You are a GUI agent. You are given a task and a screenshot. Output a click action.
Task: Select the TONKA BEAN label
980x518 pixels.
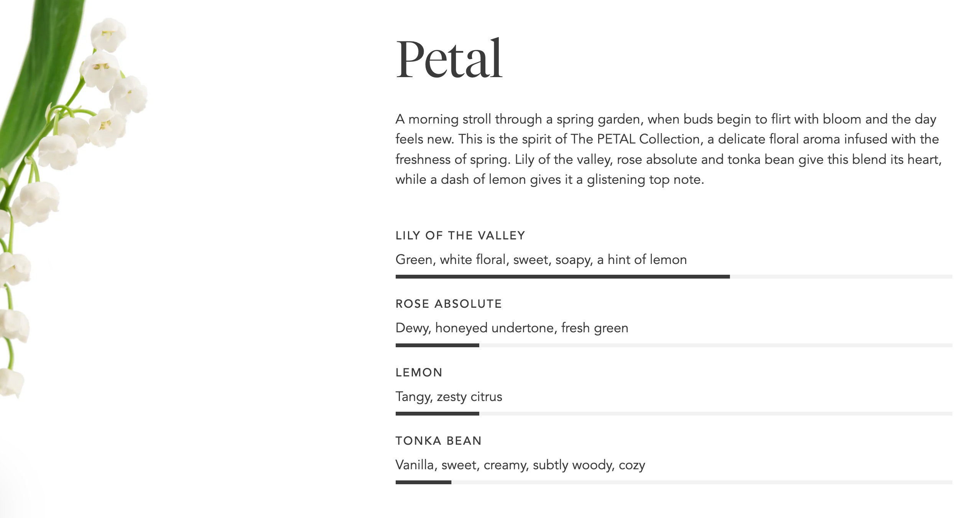[x=439, y=440]
